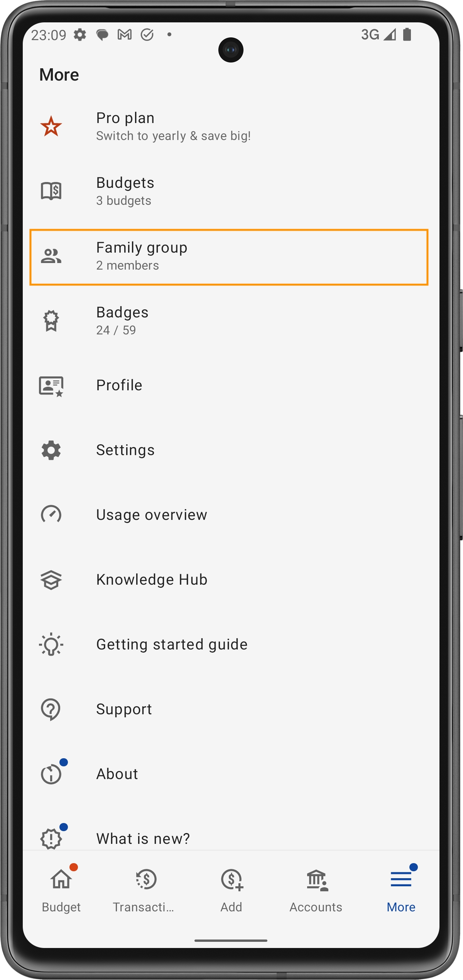Tap the Usage overview gauge icon
463x980 pixels.
pos(51,514)
